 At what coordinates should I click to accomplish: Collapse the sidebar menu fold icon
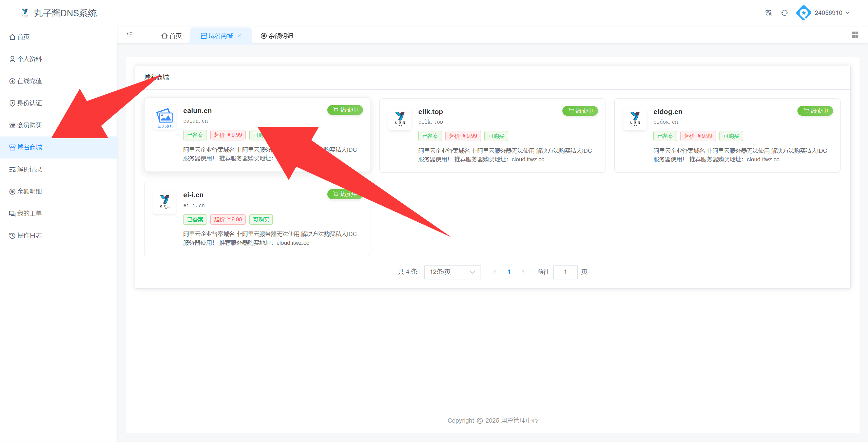click(x=130, y=35)
